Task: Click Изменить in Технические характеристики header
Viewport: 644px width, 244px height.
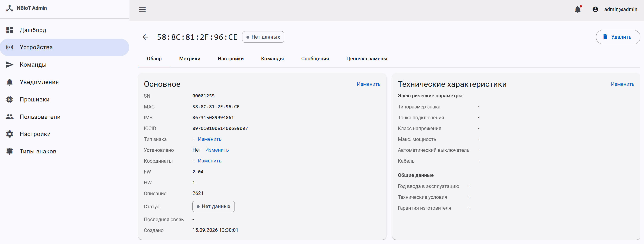Action: click(622, 84)
